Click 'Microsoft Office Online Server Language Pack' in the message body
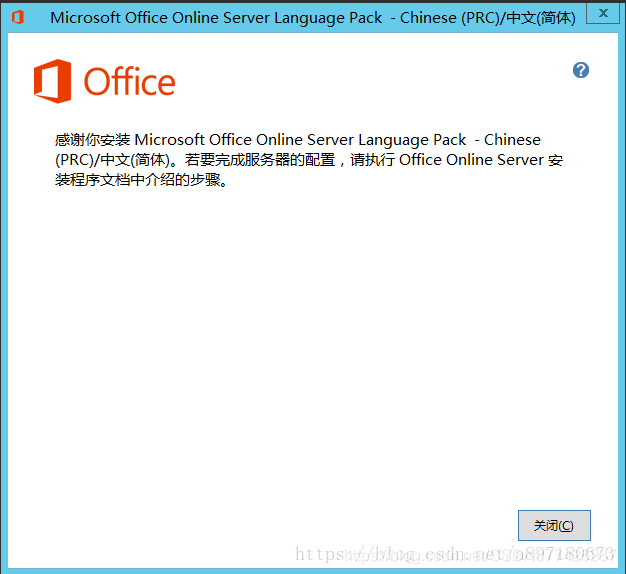The width and height of the screenshot is (626, 574). (300, 140)
